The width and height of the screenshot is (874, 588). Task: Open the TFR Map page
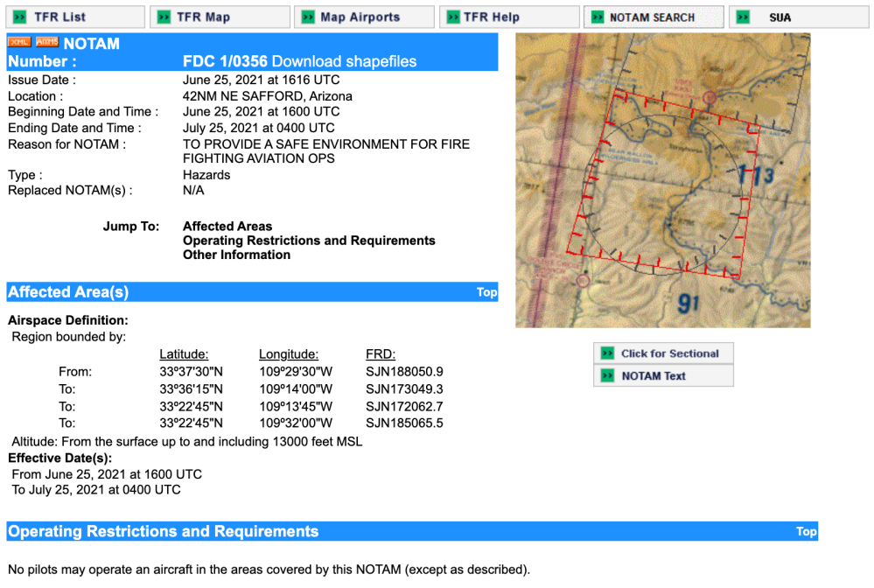(x=219, y=17)
